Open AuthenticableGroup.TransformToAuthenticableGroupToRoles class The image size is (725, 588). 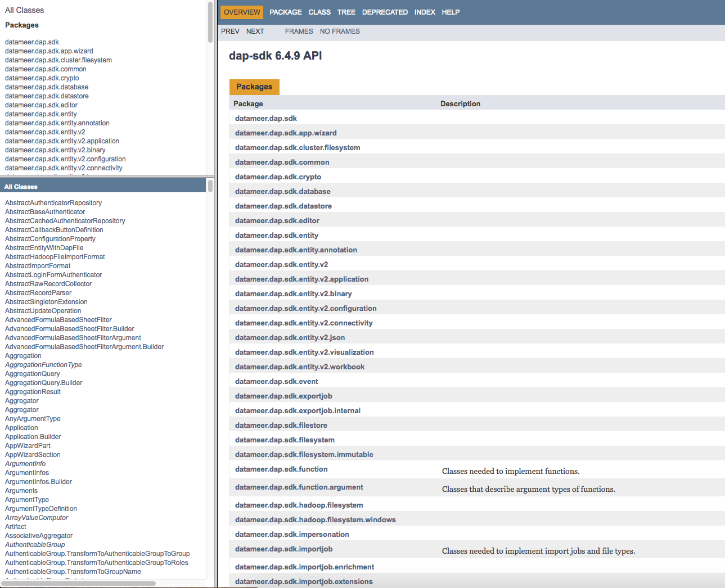point(97,563)
